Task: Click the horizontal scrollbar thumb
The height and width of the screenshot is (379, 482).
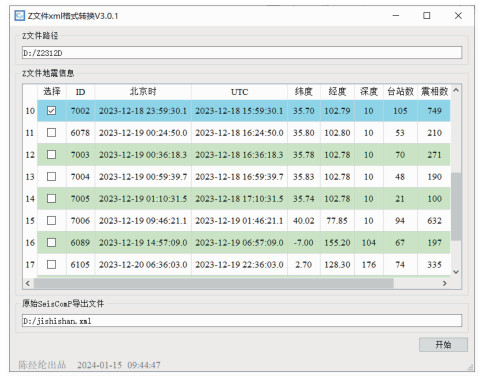Action: [x=214, y=283]
